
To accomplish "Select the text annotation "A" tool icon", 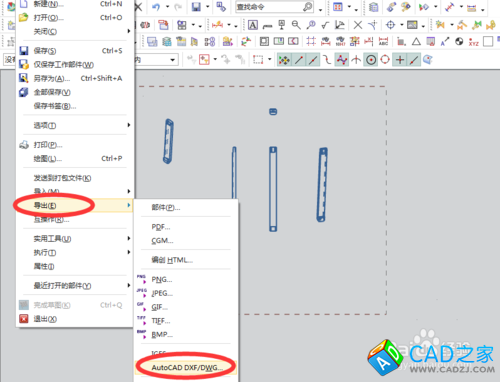I will (x=253, y=25).
